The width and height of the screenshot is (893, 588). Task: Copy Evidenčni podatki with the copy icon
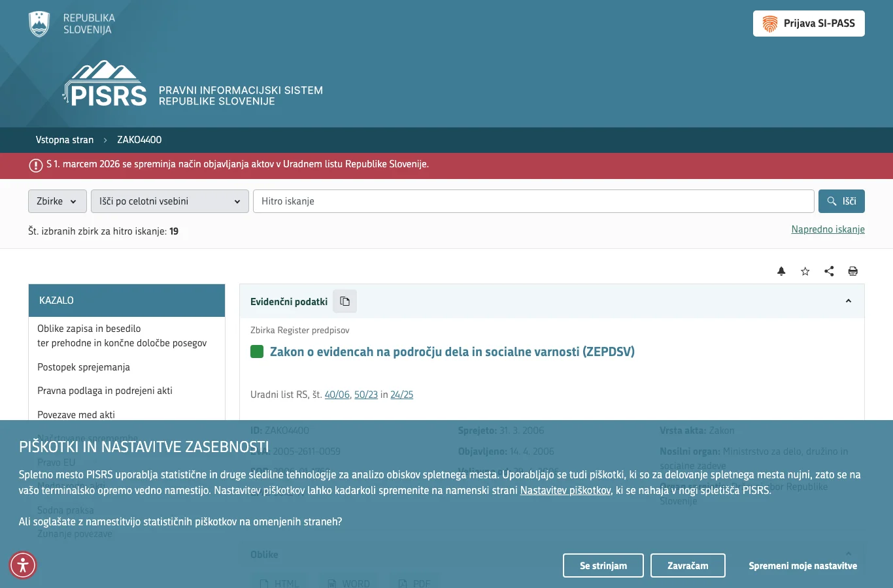345,301
